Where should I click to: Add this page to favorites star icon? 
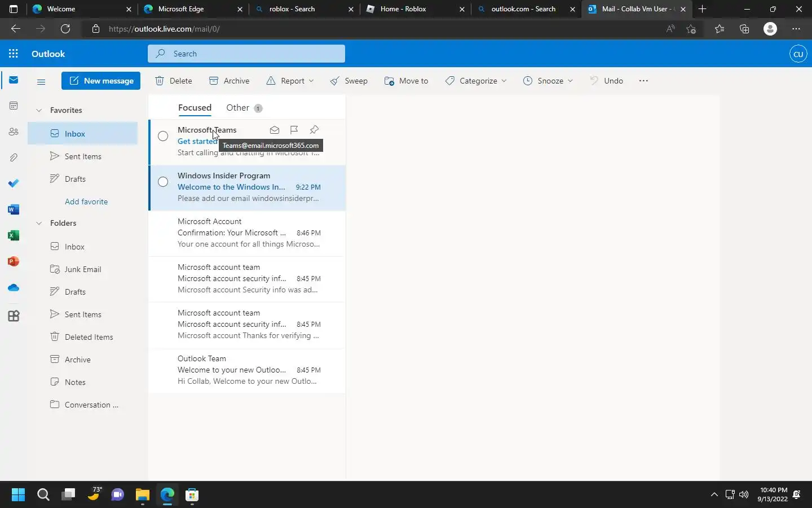pyautogui.click(x=691, y=29)
